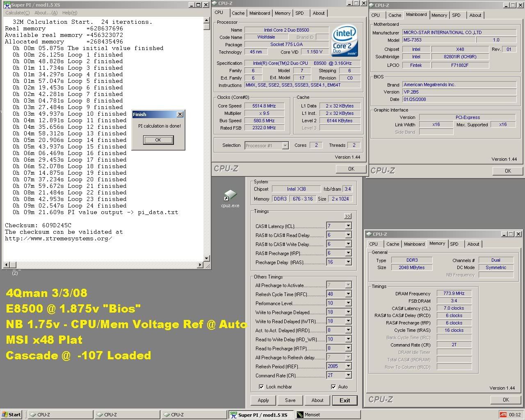
Task: Open the cpuz.exe desktop shortcut icon
Action: click(x=230, y=196)
